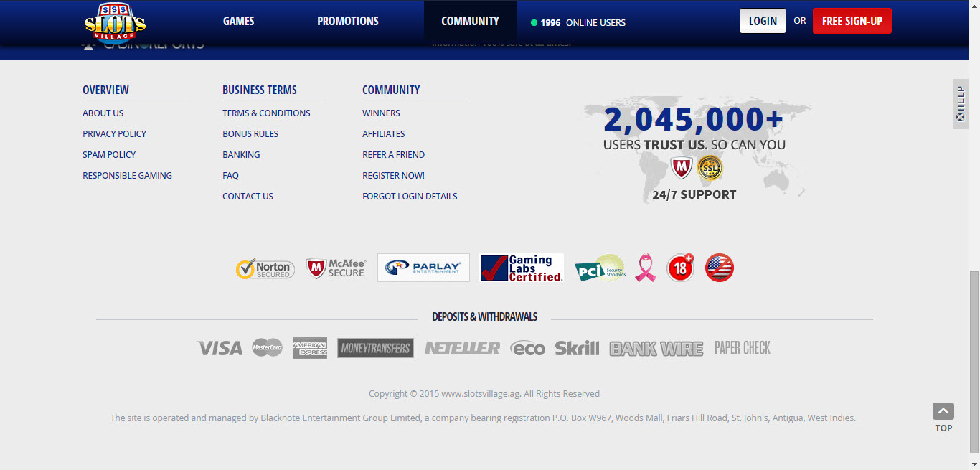Click the BUSINESS TERMS column heading
This screenshot has width=980, height=470.
click(x=259, y=90)
